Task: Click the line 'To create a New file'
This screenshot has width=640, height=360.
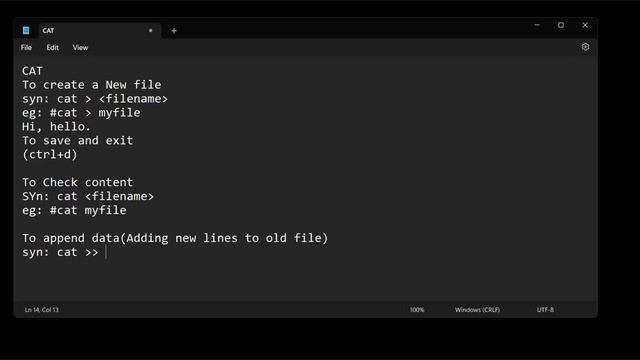Action: pyautogui.click(x=91, y=85)
